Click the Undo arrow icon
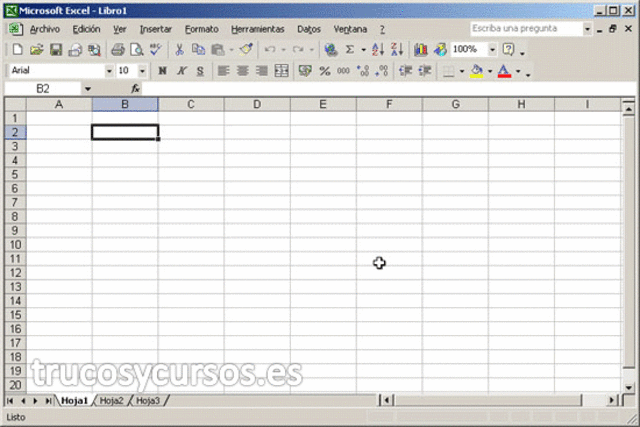Viewport: 640px width, 427px height. [x=269, y=50]
